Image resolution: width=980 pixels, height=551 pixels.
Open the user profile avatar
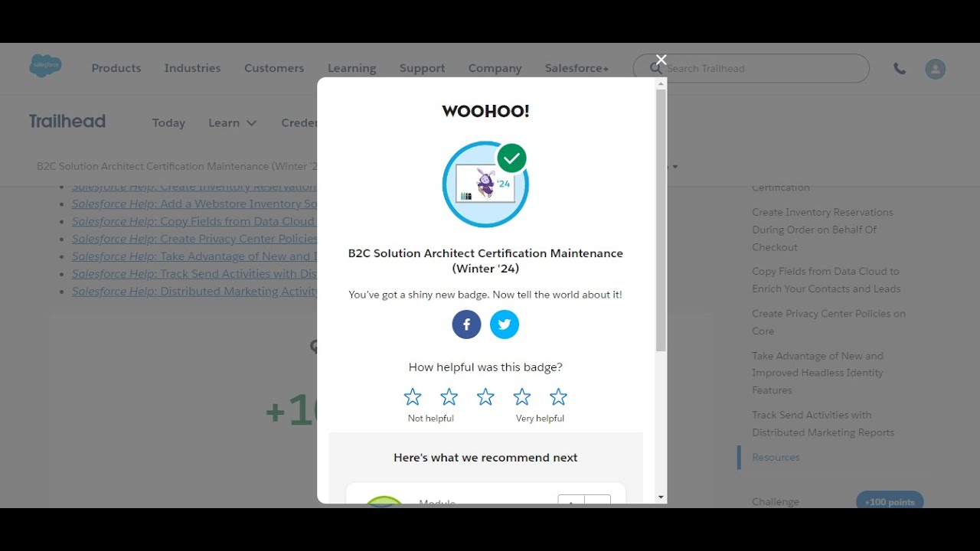(x=935, y=69)
